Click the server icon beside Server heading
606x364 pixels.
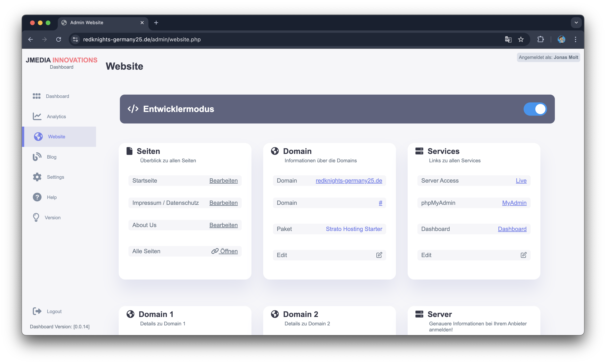pyautogui.click(x=419, y=314)
